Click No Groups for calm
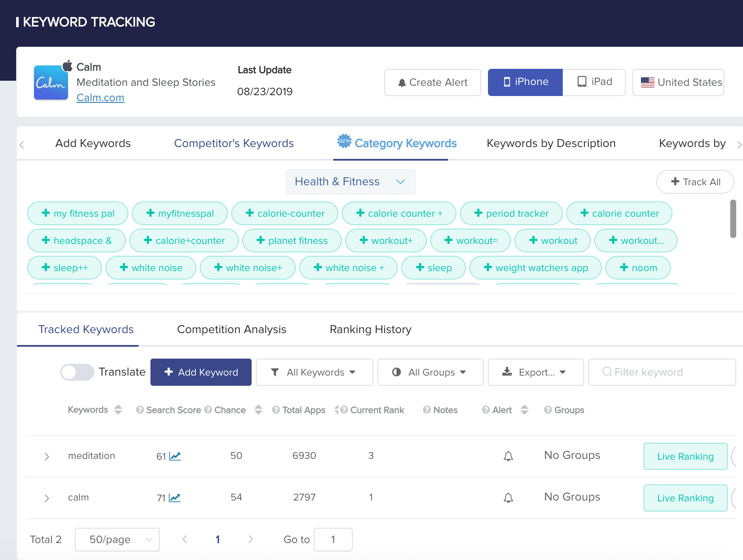Screen dimensions: 743x560 click(572, 497)
